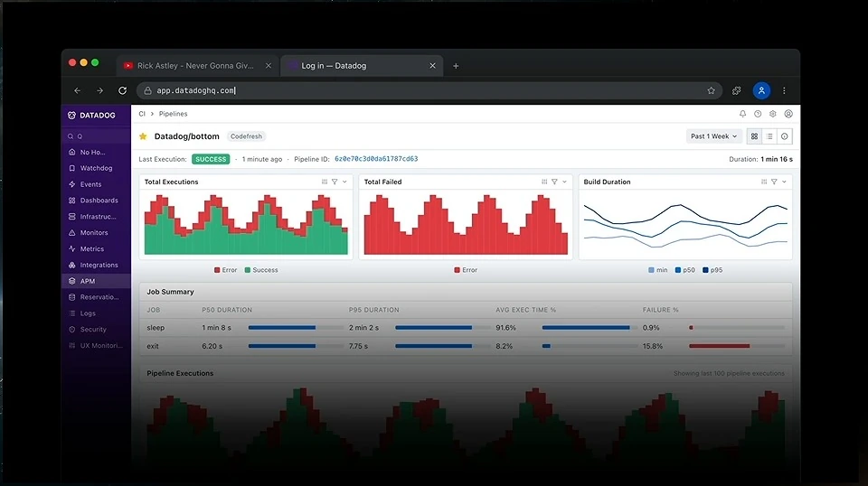Viewport: 868px width, 486px height.
Task: Expand the Total Executions chevron menu
Action: pos(344,182)
